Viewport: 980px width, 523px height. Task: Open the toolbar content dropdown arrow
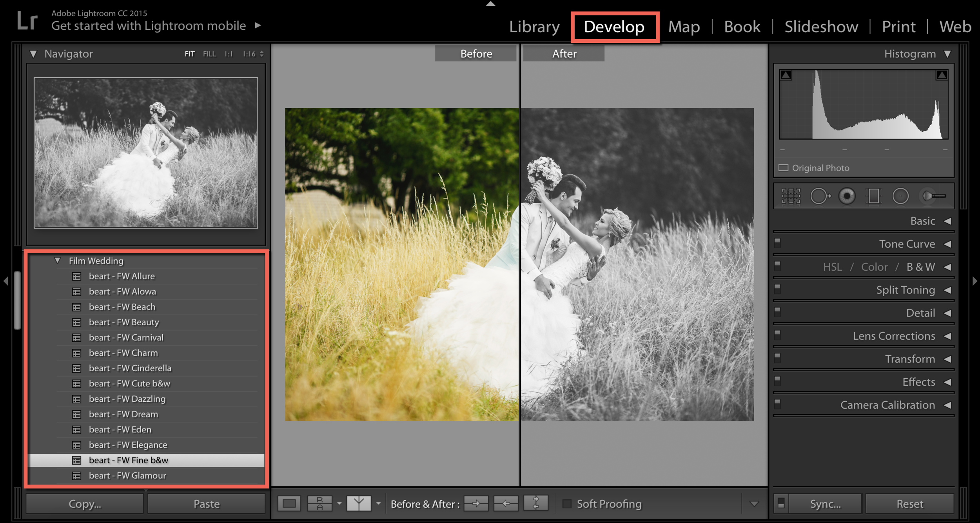[754, 504]
